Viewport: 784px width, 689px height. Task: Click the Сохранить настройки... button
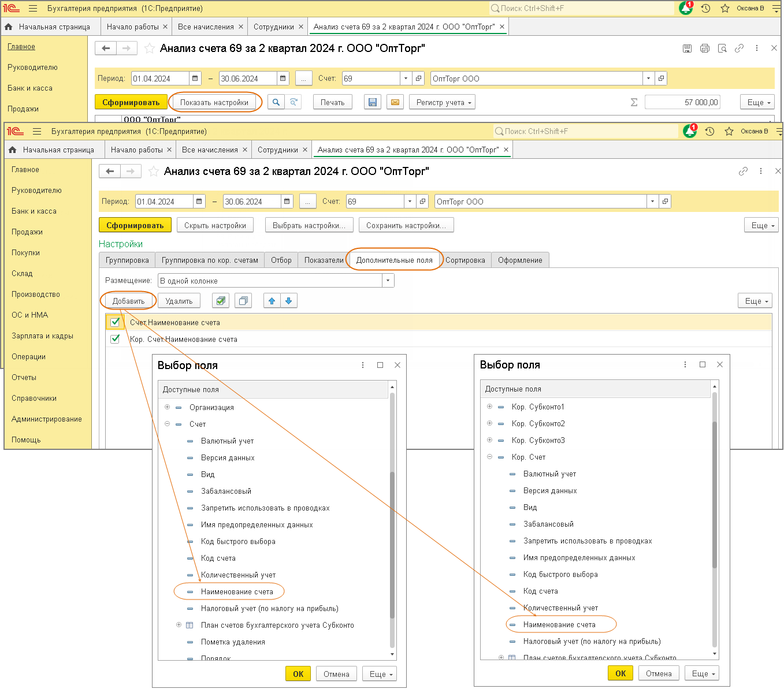click(406, 225)
